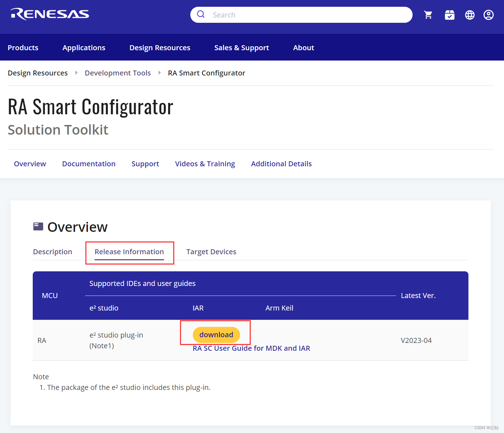
Task: Click the search magnifier icon
Action: tap(201, 14)
